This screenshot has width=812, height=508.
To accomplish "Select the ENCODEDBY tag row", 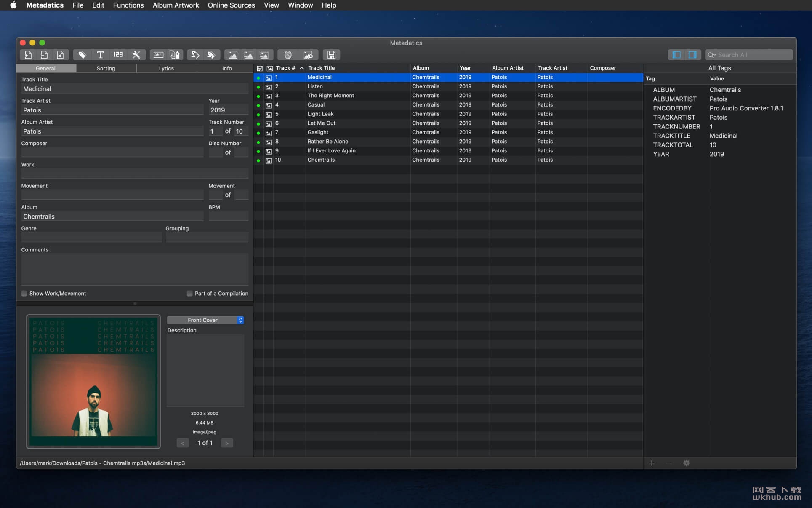I will point(720,108).
